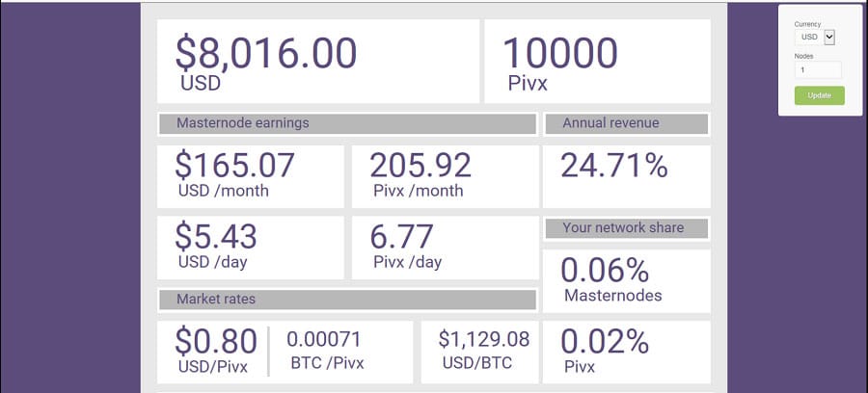Click the $8,016.00 USD total value

266,53
